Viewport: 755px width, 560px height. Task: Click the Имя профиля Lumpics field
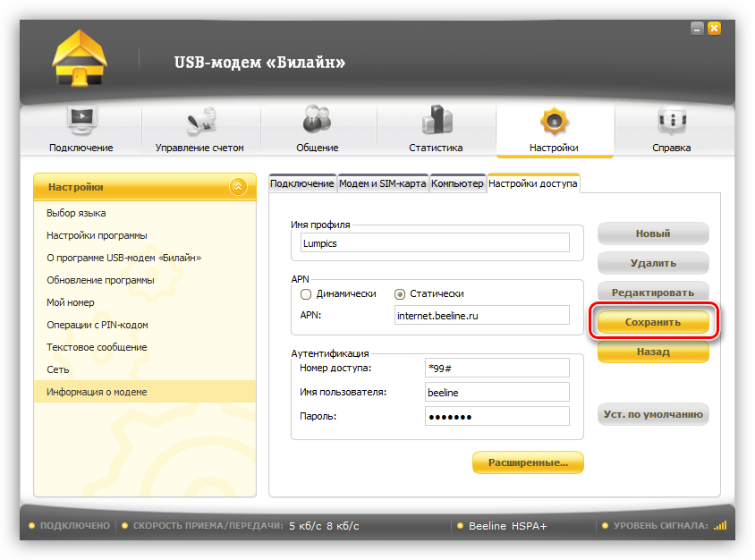[435, 242]
